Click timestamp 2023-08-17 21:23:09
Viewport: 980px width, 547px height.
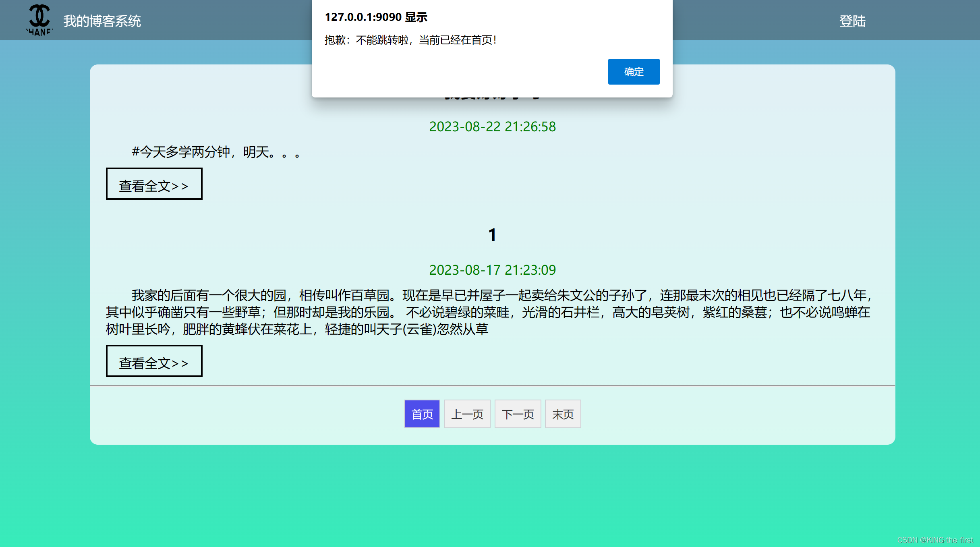point(492,270)
